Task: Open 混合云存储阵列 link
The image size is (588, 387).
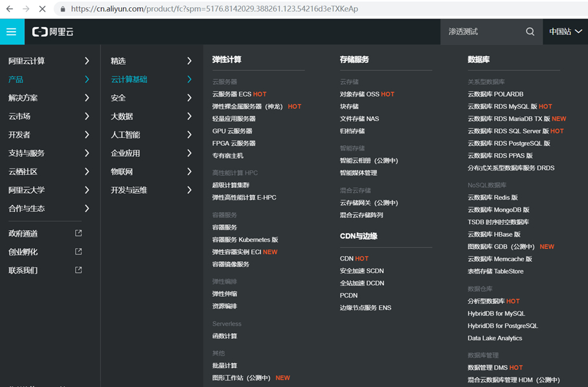Action: [x=361, y=215]
